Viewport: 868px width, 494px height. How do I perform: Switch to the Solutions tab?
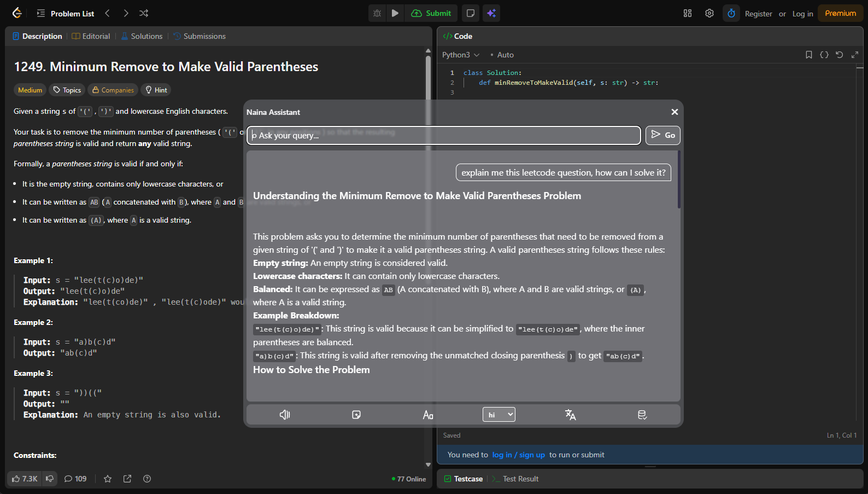[142, 36]
